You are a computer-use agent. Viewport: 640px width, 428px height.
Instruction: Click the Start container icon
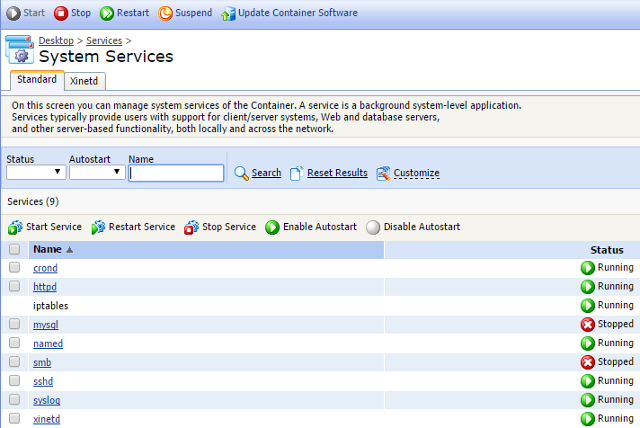pyautogui.click(x=13, y=13)
